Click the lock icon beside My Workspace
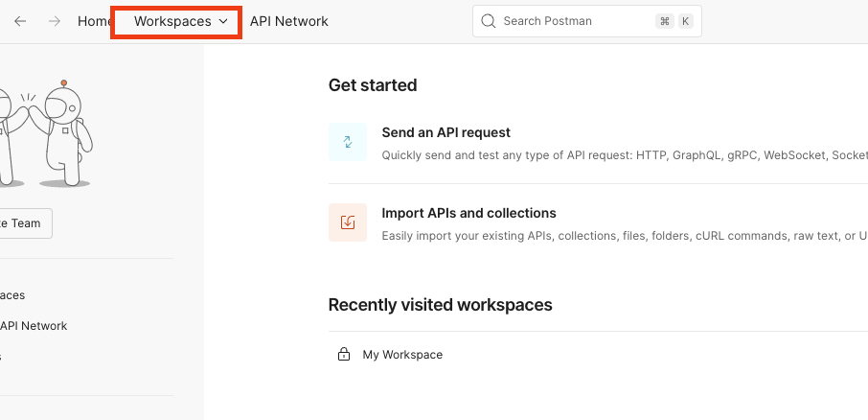The width and height of the screenshot is (868, 420). pos(344,355)
